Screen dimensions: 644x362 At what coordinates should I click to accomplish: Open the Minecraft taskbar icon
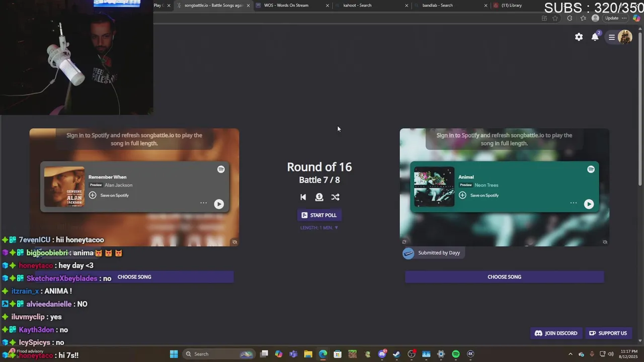pos(353,354)
